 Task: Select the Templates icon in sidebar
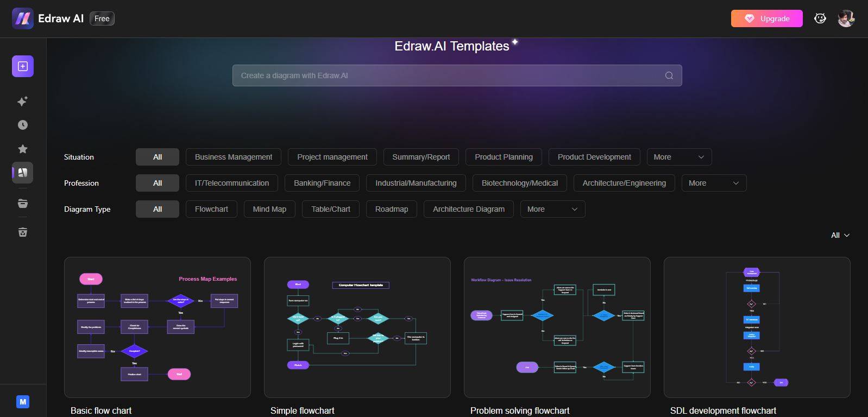23,173
